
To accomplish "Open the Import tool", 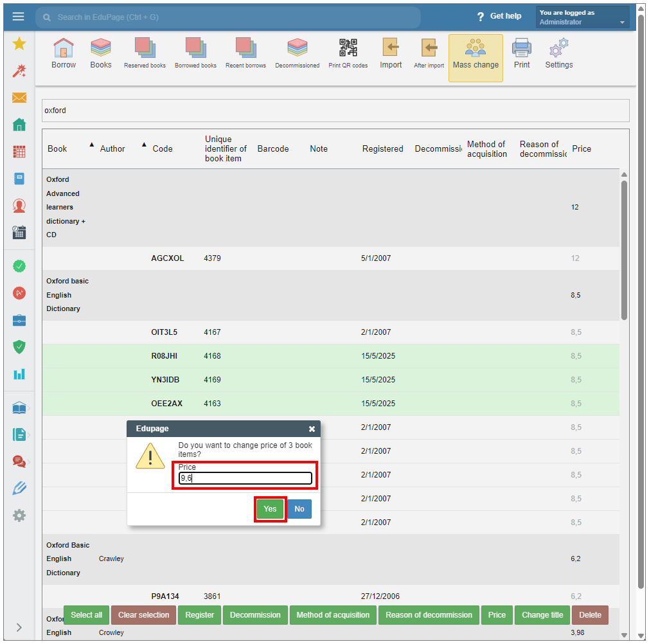I will click(x=390, y=53).
